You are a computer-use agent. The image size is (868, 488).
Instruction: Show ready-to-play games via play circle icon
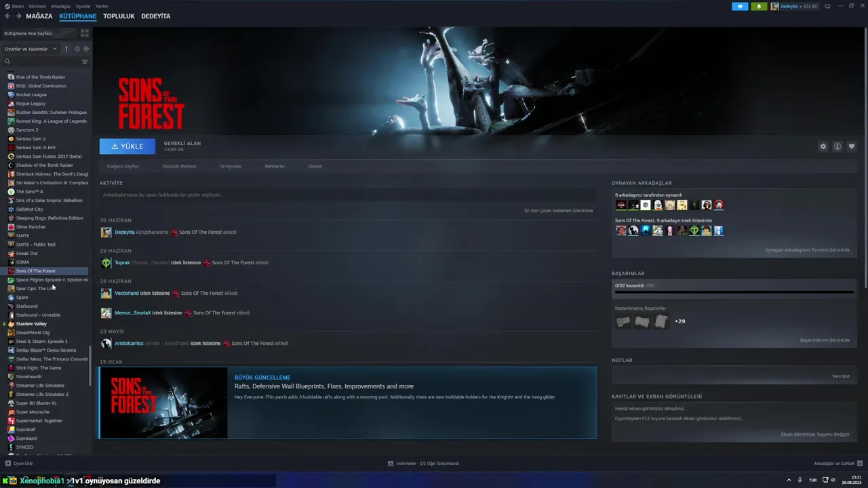pos(86,49)
